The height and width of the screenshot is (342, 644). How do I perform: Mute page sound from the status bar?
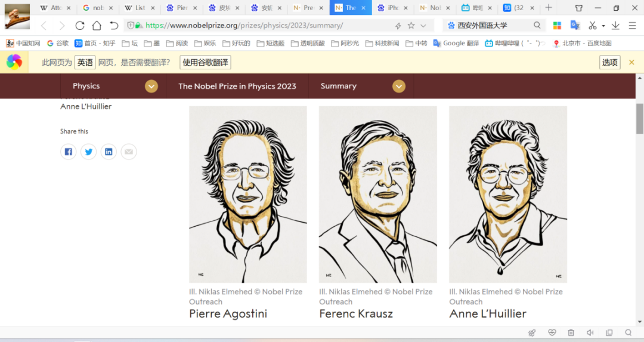pos(590,332)
